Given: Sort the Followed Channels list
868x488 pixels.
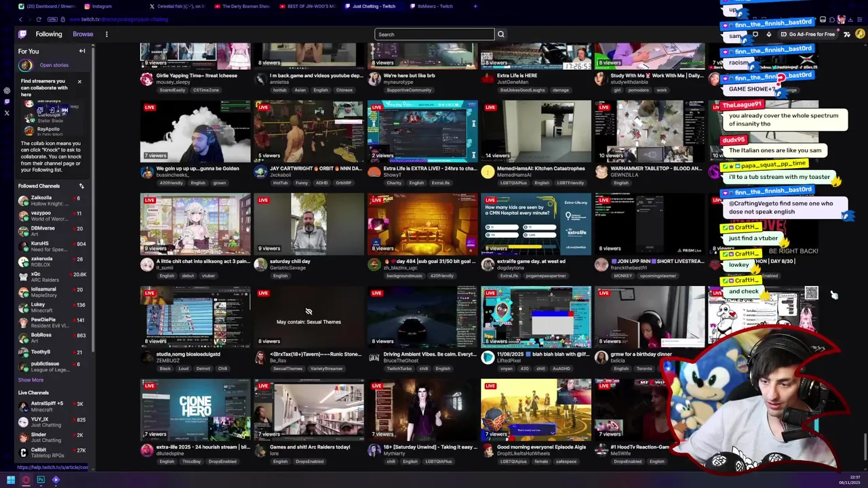Looking at the screenshot, I should pyautogui.click(x=81, y=186).
